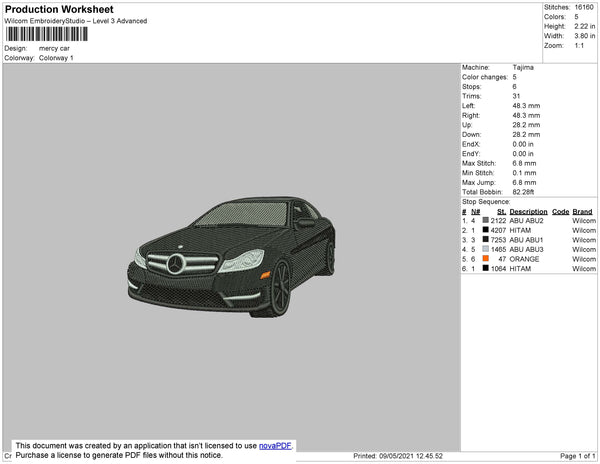Click the 'Purchase a license' notice text
This screenshot has height=464, width=600.
coord(119,455)
